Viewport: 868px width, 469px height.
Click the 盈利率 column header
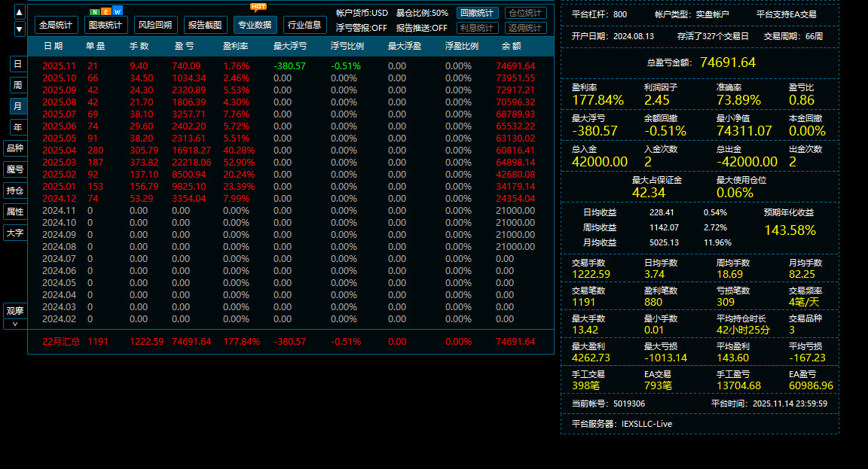[235, 46]
